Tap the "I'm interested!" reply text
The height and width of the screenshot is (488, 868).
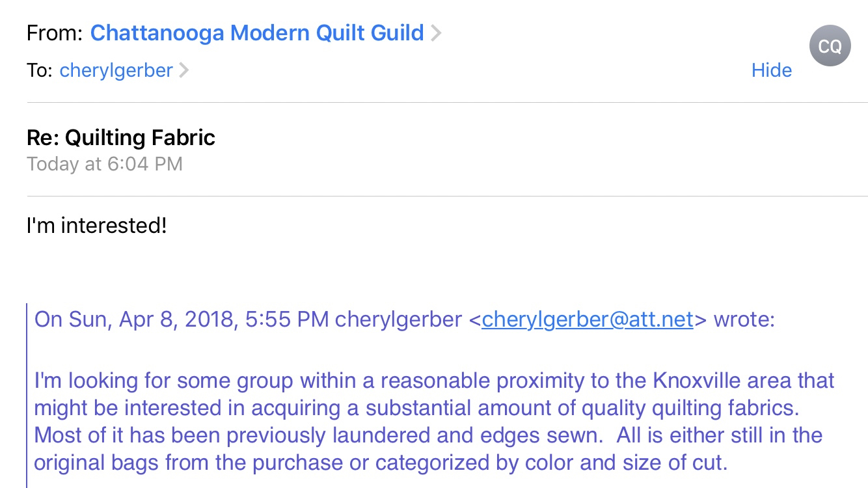pos(97,225)
